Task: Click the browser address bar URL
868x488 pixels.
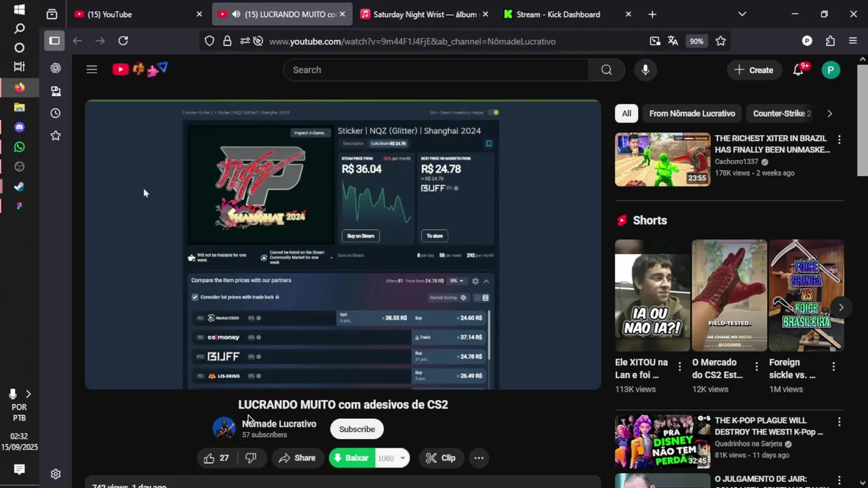Action: tap(412, 41)
